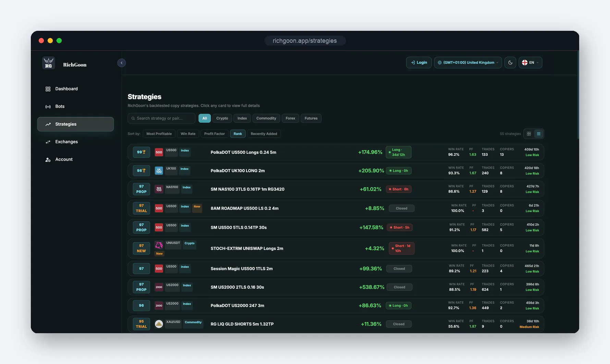Sort strategies by Recently Added
Screen dimensions: 610x364
tap(264, 134)
